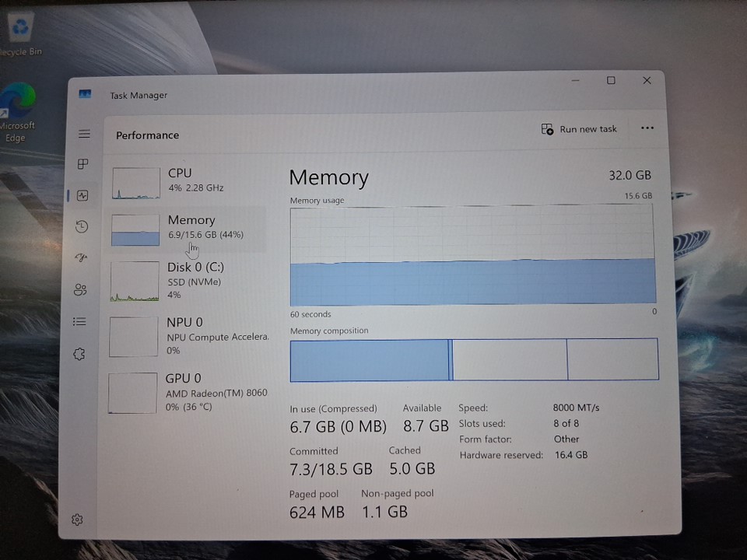
Task: View GPU 0 AMD Radeon performance
Action: (188, 391)
